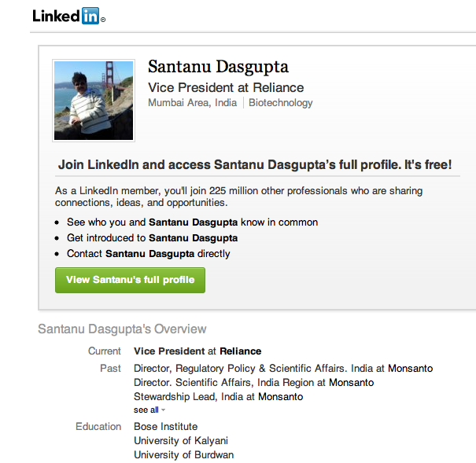Open Reliance in Current overview row
The image size is (476, 463).
(241, 351)
